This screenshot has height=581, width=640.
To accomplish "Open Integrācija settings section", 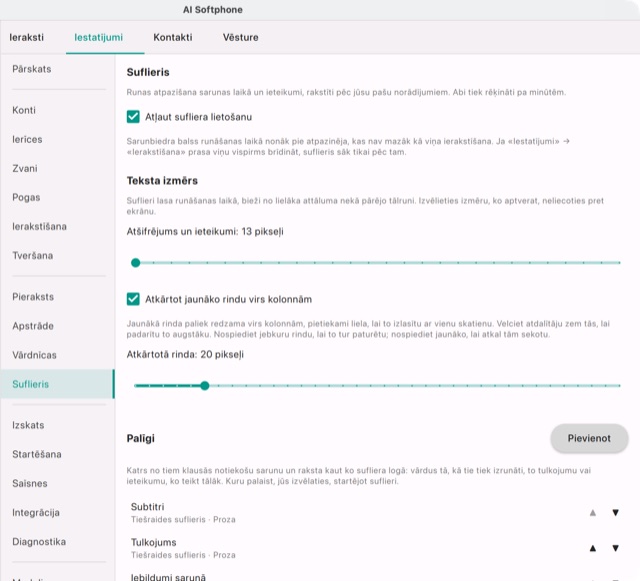I will click(58, 512).
